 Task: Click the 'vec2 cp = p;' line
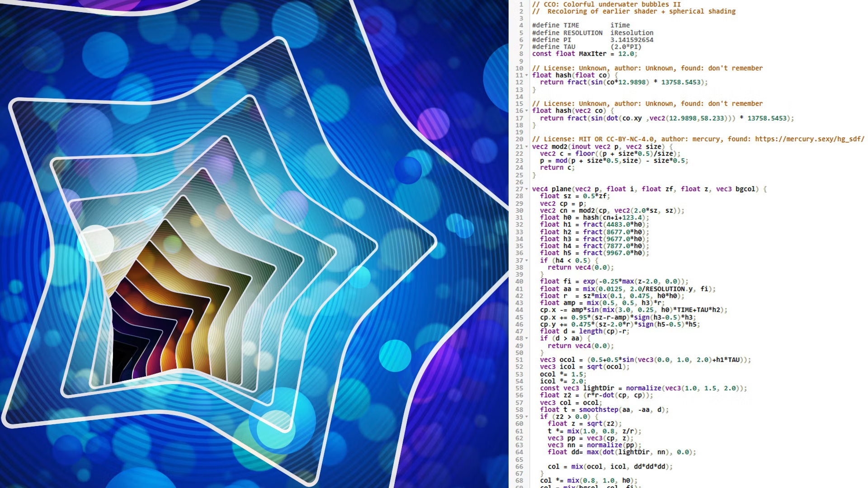pyautogui.click(x=563, y=203)
